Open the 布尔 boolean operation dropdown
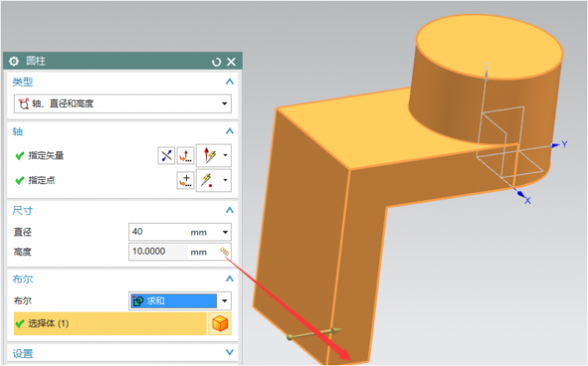 pyautogui.click(x=224, y=301)
